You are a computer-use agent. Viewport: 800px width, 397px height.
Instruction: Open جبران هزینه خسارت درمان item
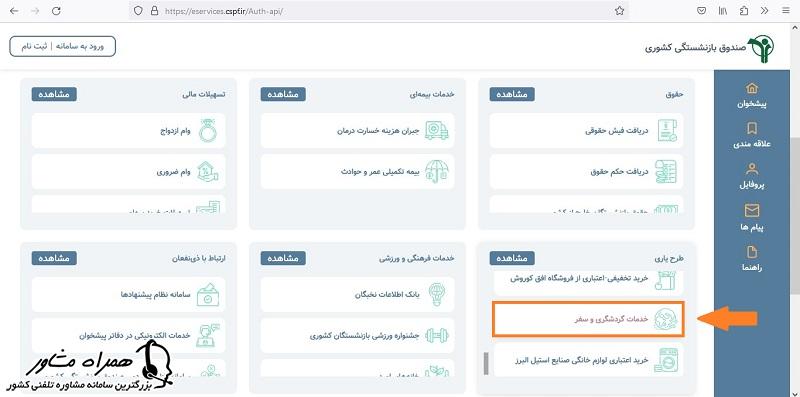[x=358, y=131]
